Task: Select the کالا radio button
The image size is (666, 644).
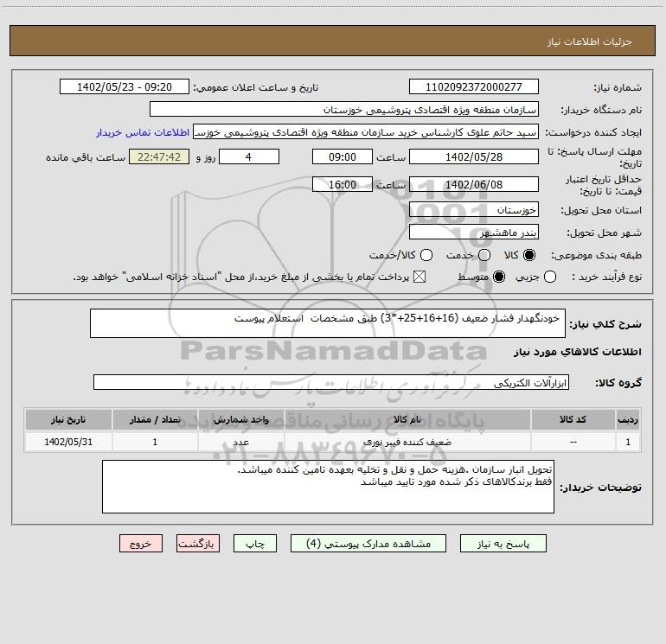Action: [x=529, y=255]
